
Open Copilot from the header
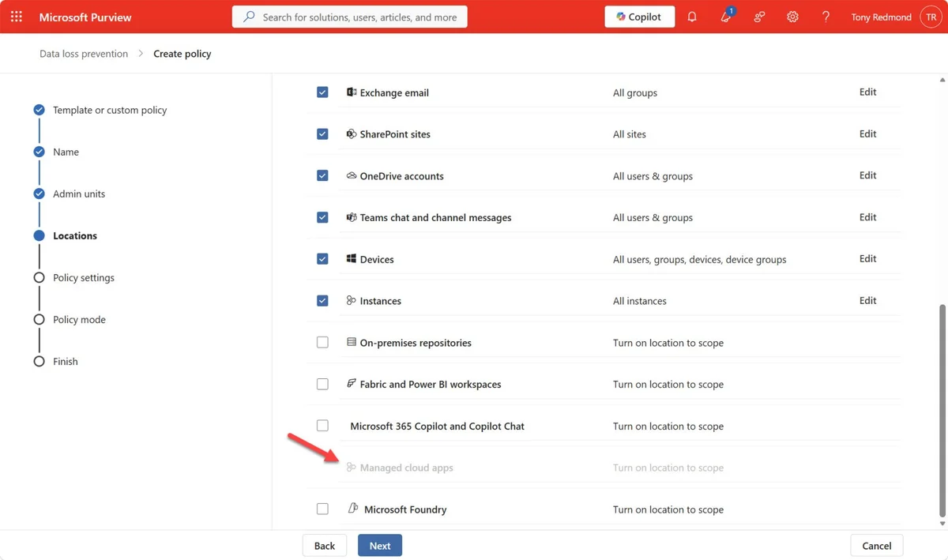coord(639,17)
